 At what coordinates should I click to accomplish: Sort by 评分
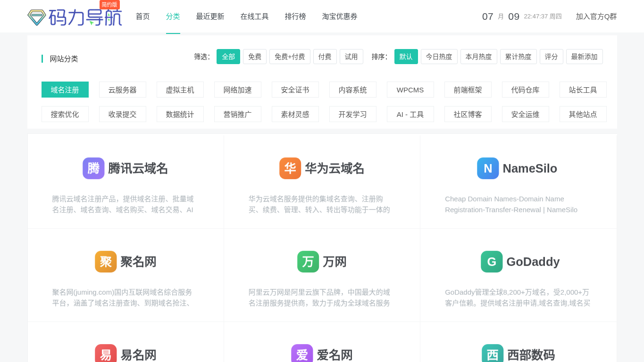[x=552, y=57]
